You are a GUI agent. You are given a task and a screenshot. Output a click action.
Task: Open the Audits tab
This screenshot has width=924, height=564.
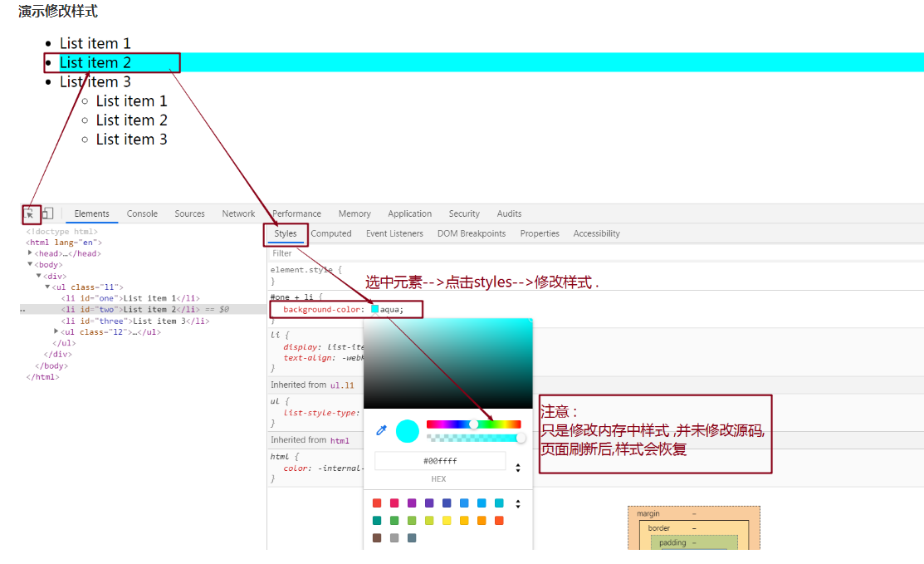509,213
